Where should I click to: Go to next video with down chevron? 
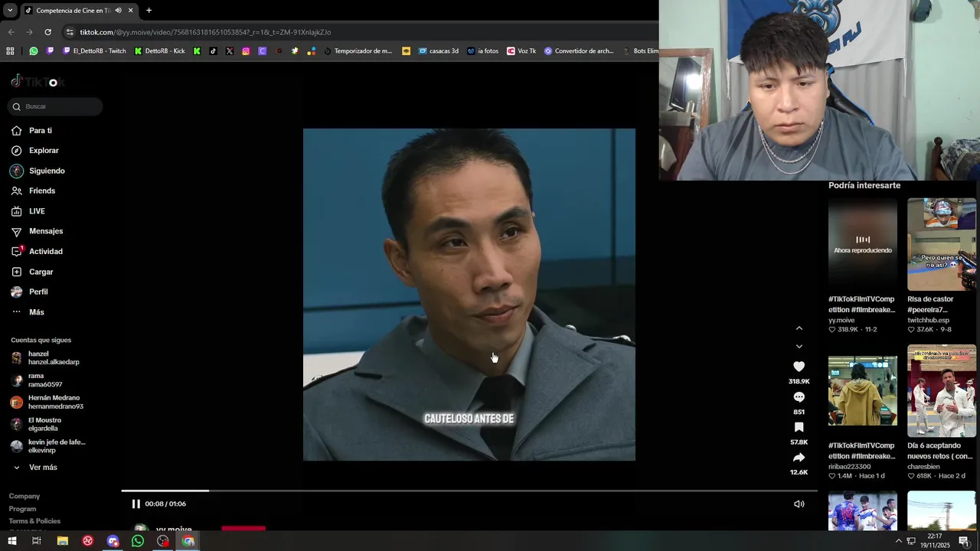pyautogui.click(x=799, y=347)
